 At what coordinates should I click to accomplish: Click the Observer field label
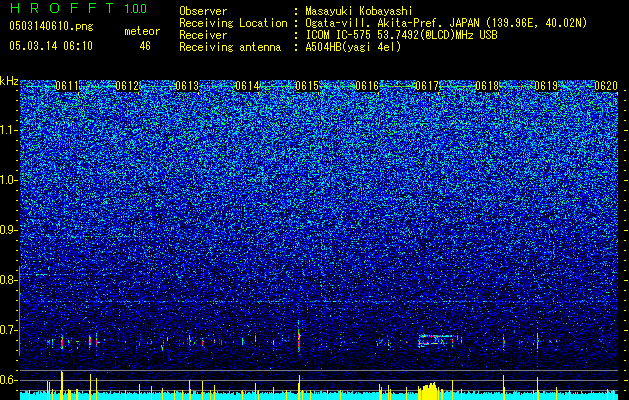[203, 11]
